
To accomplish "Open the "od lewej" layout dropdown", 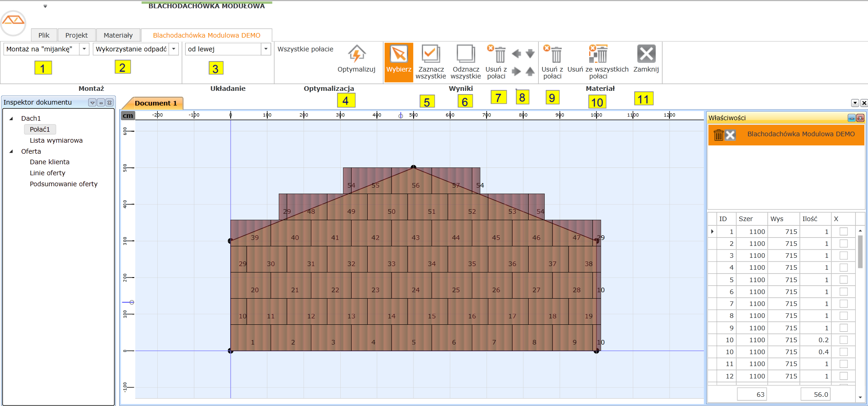I will (266, 49).
